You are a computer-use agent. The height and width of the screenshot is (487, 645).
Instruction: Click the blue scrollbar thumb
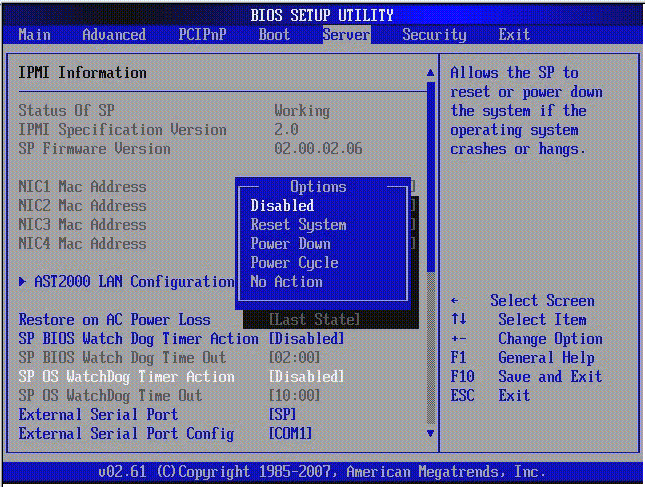[431, 177]
